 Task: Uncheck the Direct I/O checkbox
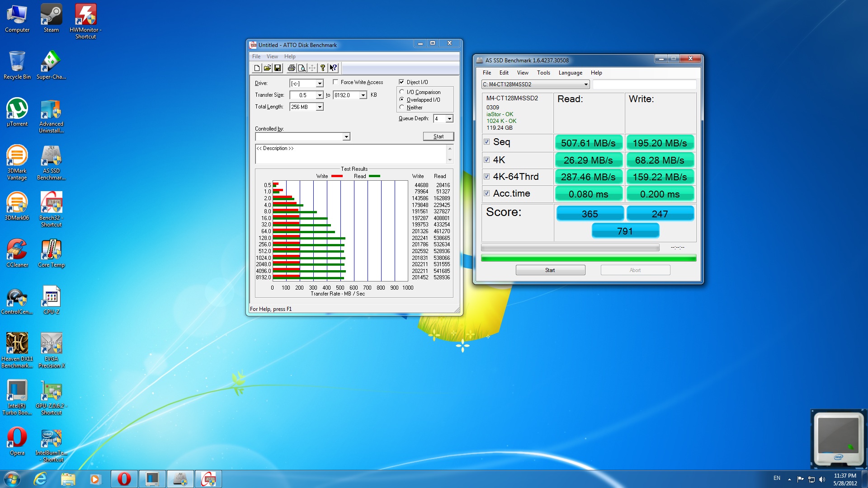[x=401, y=82]
